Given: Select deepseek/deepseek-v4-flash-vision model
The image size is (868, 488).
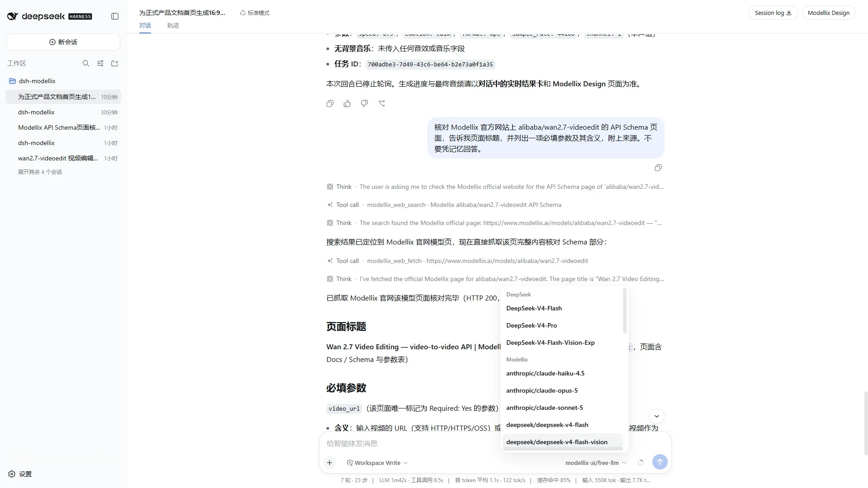Looking at the screenshot, I should click(x=562, y=442).
